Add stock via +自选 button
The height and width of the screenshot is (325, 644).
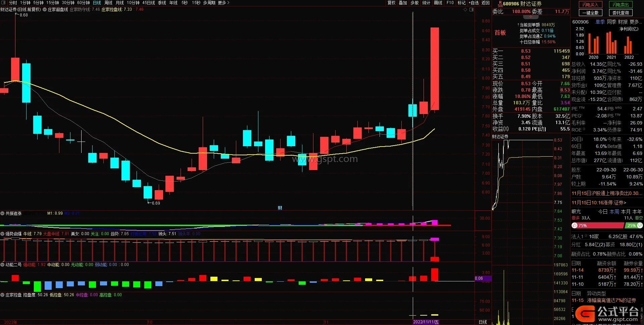pyautogui.click(x=474, y=3)
